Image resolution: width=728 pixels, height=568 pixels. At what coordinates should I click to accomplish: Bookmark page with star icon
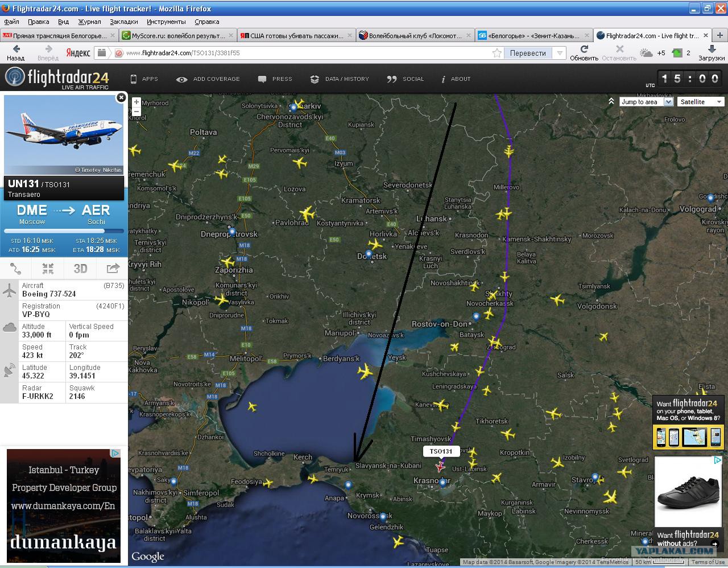[x=497, y=53]
